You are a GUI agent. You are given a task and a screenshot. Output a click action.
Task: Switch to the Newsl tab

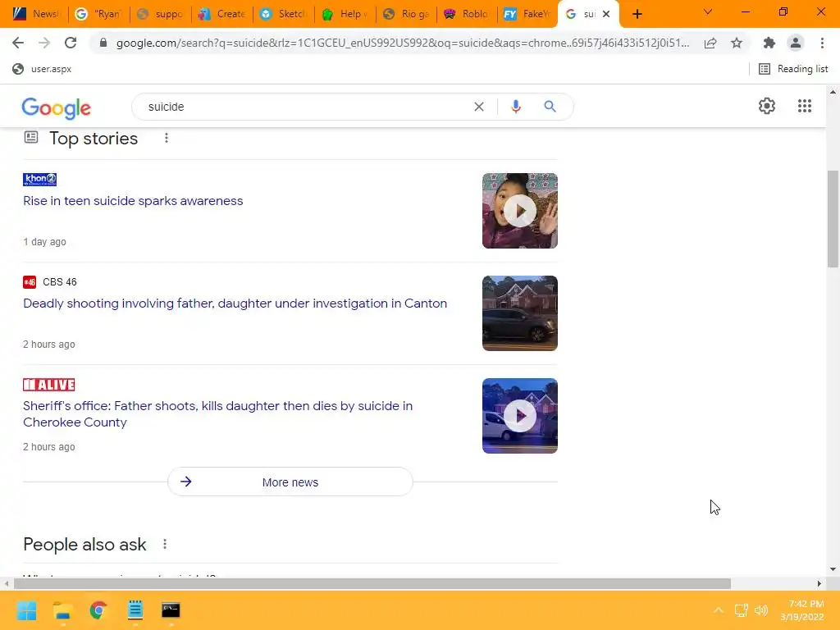pyautogui.click(x=34, y=14)
